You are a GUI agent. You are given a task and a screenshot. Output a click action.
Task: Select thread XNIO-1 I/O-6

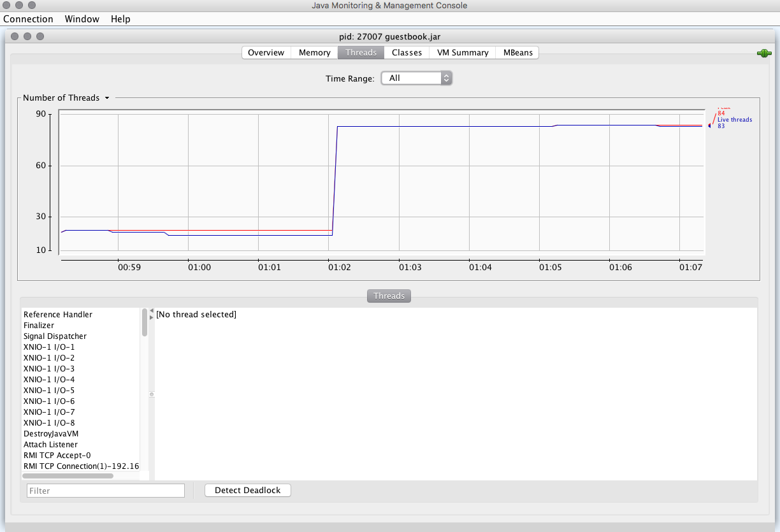click(80, 401)
